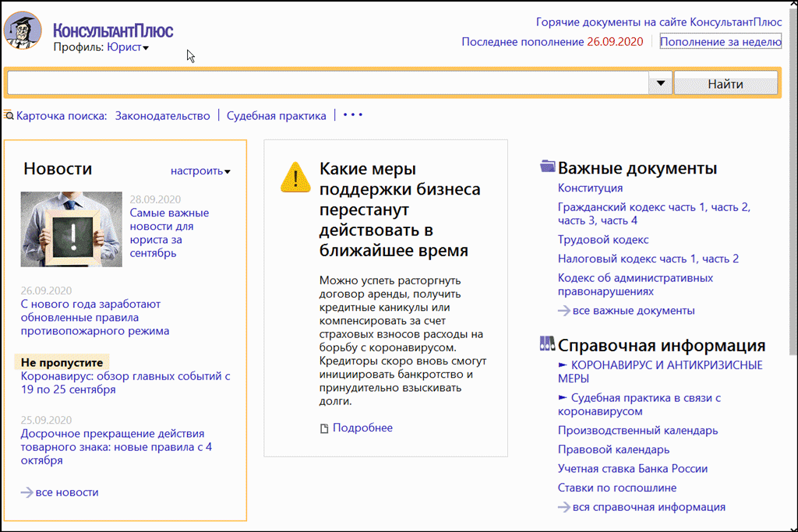
Task: Open the Профиль: Юрист dropdown
Action: click(128, 48)
